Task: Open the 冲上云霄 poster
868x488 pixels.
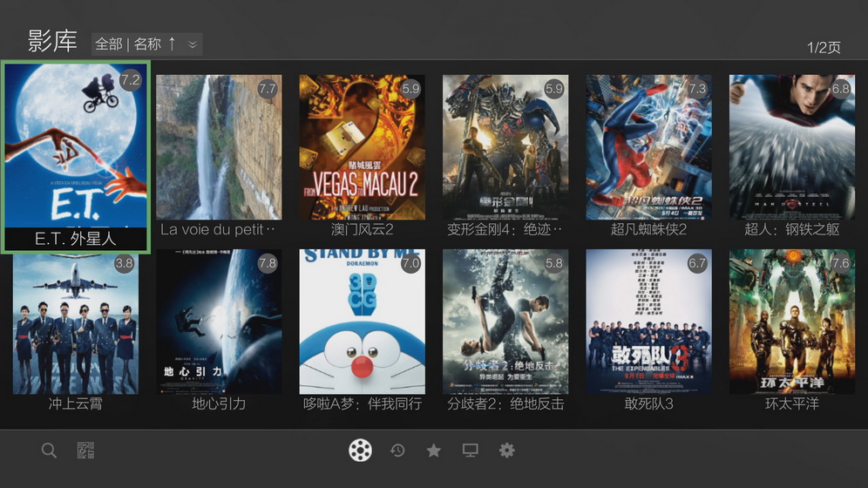Action: click(76, 324)
